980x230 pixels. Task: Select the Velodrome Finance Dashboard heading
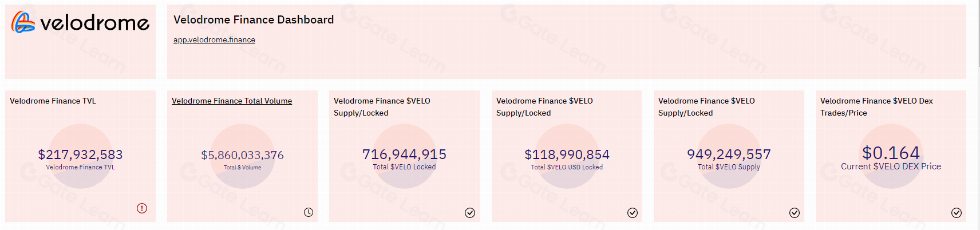click(x=254, y=19)
